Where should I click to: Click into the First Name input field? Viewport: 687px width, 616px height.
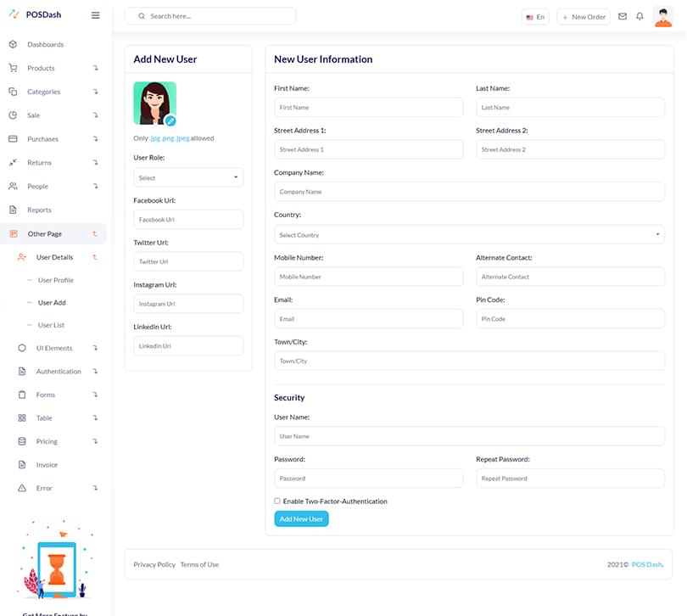pos(368,107)
